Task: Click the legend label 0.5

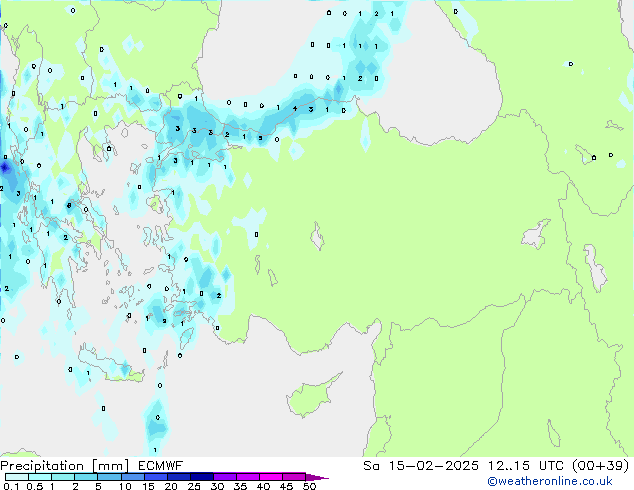Action: coord(34,486)
